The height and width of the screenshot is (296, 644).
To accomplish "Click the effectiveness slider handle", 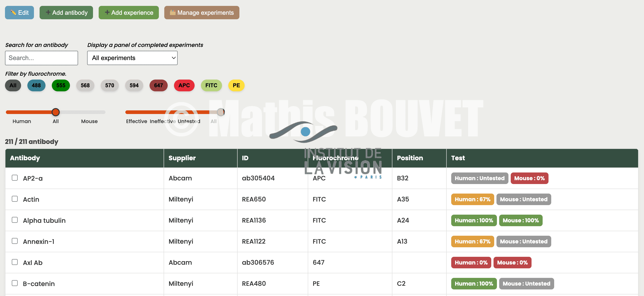I will 221,112.
